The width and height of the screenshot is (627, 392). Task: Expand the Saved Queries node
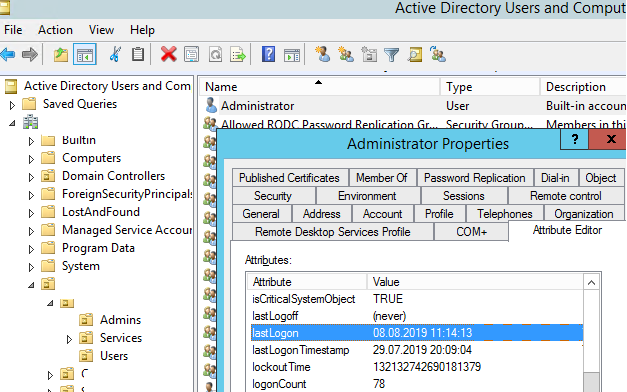pos(12,105)
